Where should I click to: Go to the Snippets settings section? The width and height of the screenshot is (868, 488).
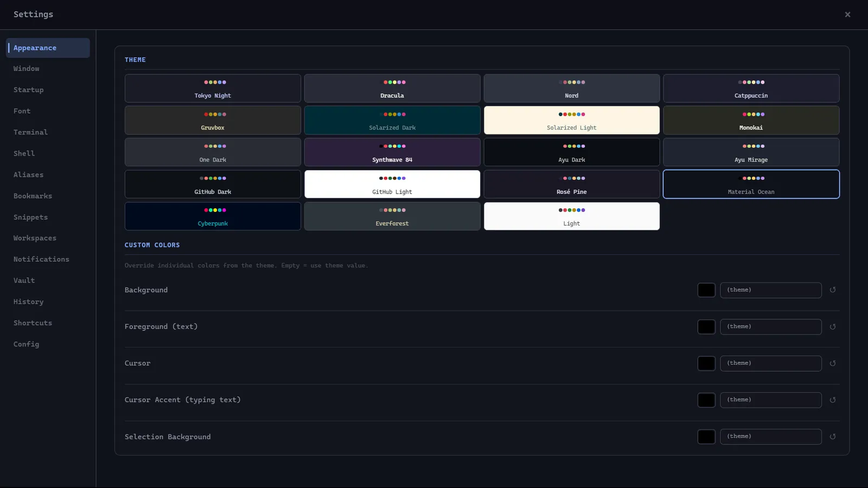coord(48,217)
